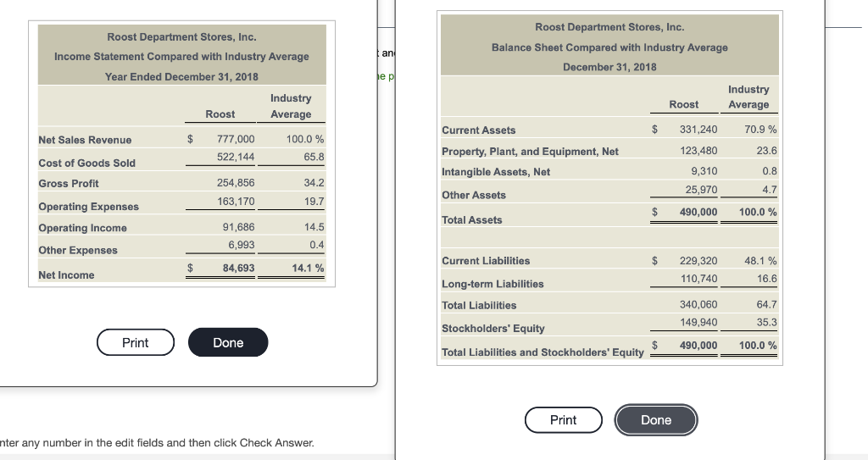The width and height of the screenshot is (868, 460).
Task: Select the Other Assets label
Action: click(474, 195)
